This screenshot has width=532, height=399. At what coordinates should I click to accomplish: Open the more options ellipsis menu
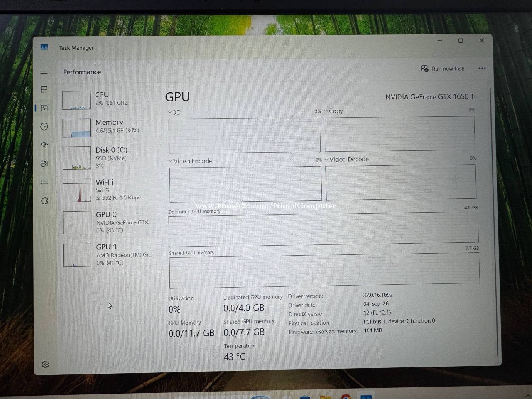482,69
